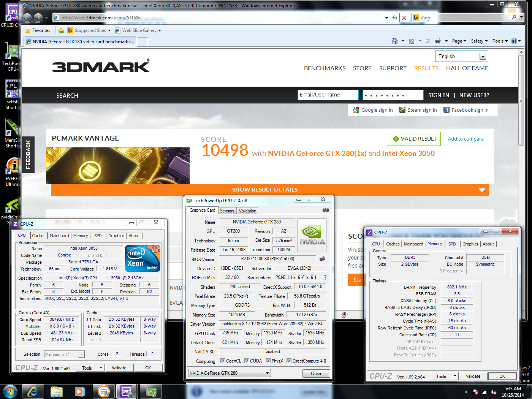Open the Page menu dropdown in IE
532x399 pixels.
tap(459, 41)
